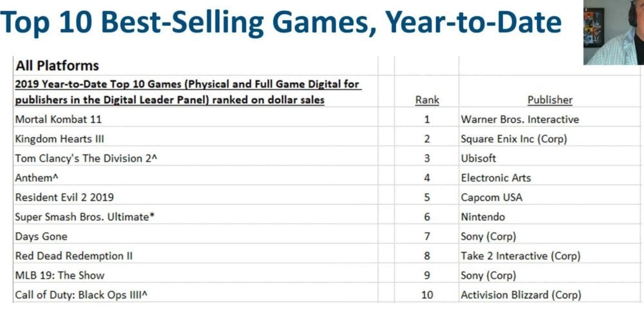
Task: Select Call of Duty: Black Ops IIII cell
Action: pos(86,295)
